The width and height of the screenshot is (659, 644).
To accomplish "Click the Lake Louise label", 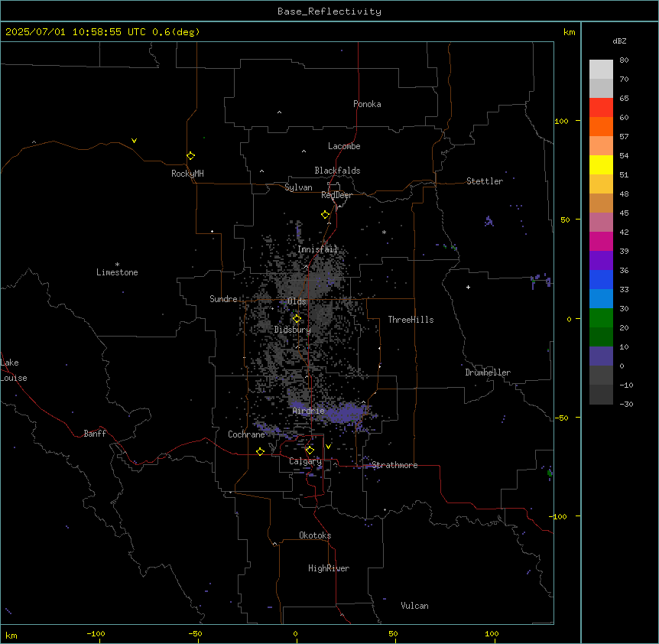I will pyautogui.click(x=14, y=370).
